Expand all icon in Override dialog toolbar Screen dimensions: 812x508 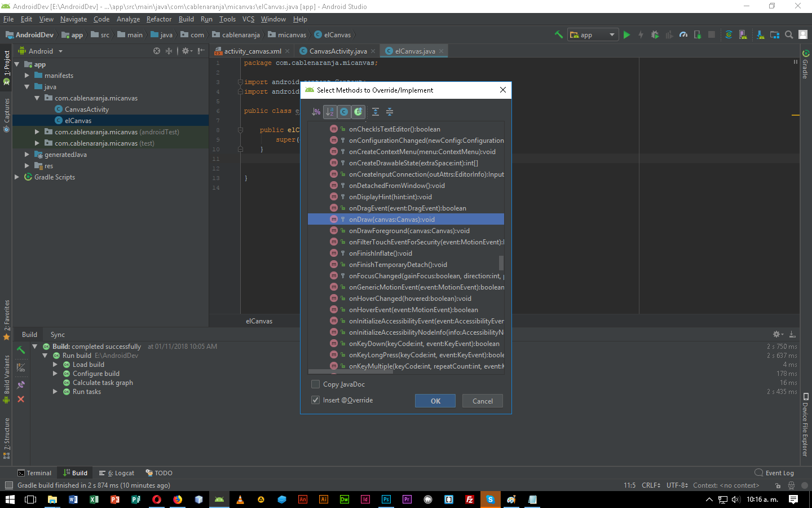point(376,112)
